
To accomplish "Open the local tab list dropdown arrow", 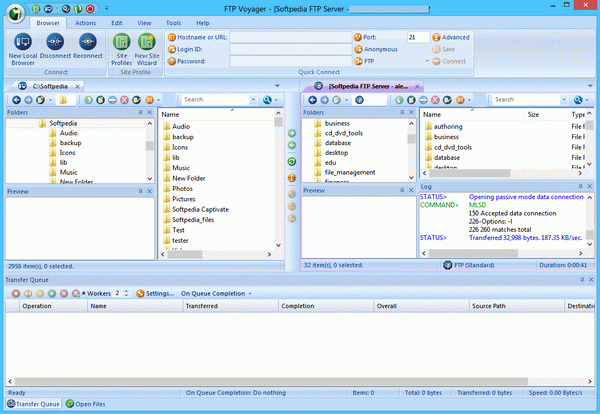I will click(x=277, y=86).
